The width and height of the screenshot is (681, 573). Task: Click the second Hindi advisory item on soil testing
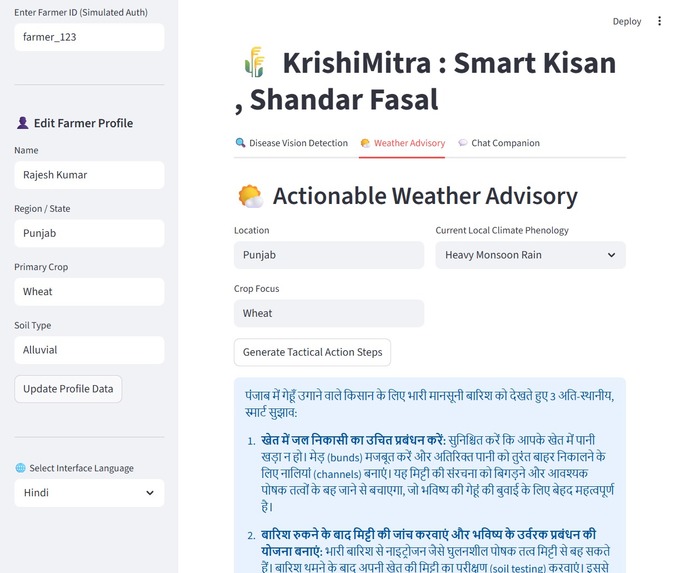tap(435, 550)
